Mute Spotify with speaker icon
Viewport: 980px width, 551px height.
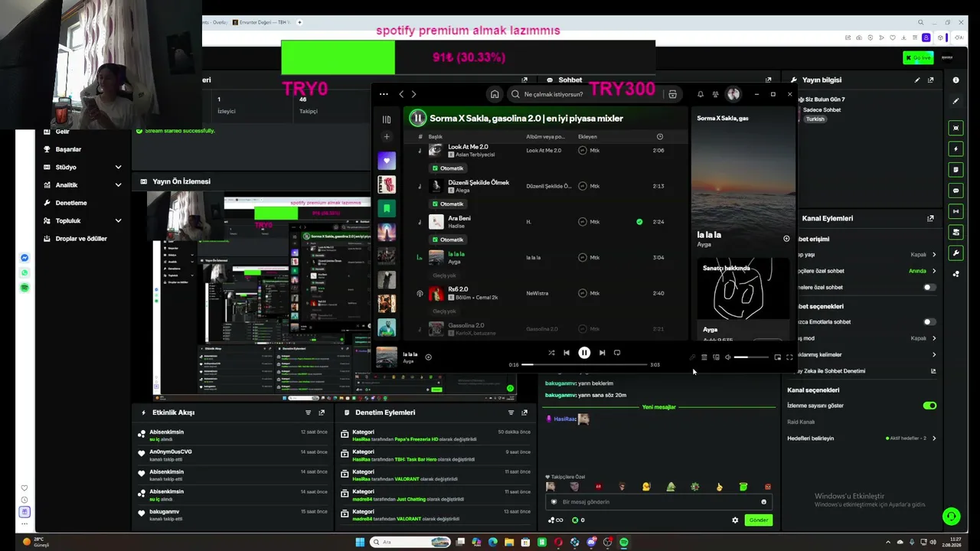(727, 357)
